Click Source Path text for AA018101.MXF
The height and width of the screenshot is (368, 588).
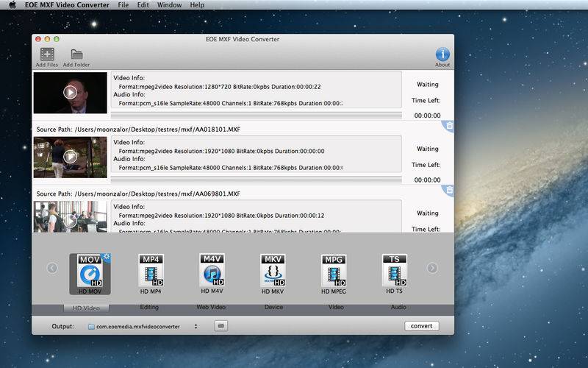138,130
